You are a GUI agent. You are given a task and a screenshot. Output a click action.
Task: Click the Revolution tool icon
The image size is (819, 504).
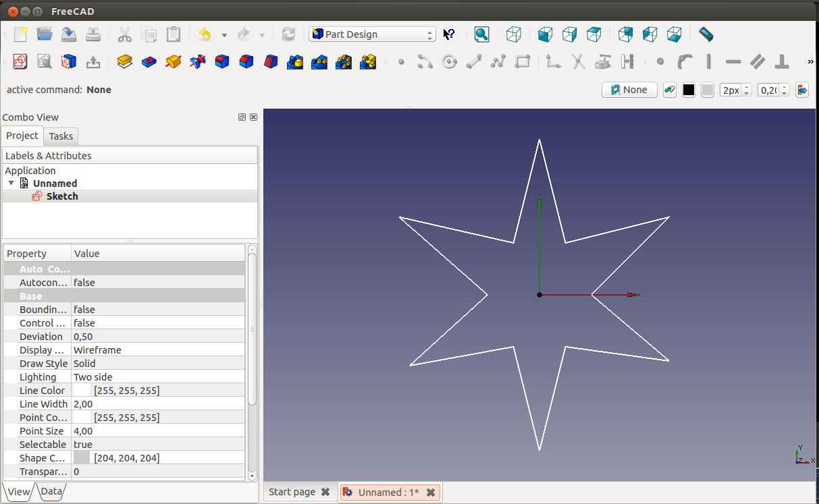(174, 62)
